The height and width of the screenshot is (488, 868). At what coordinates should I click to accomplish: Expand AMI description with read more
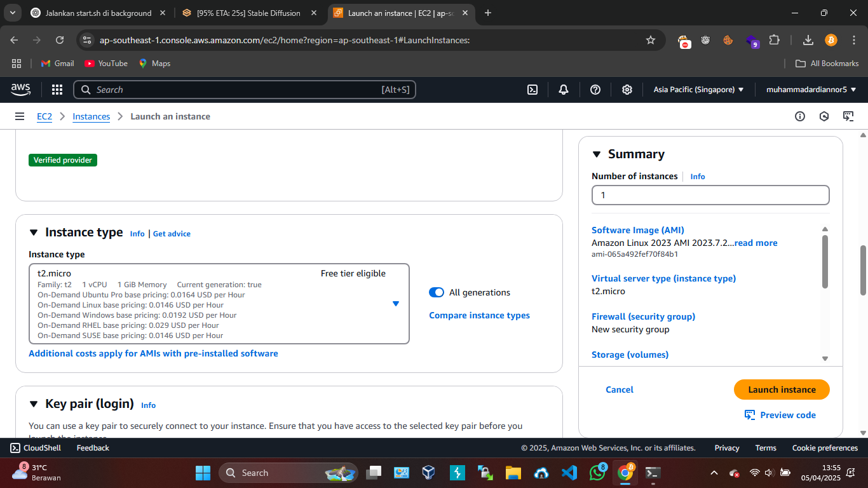(756, 243)
